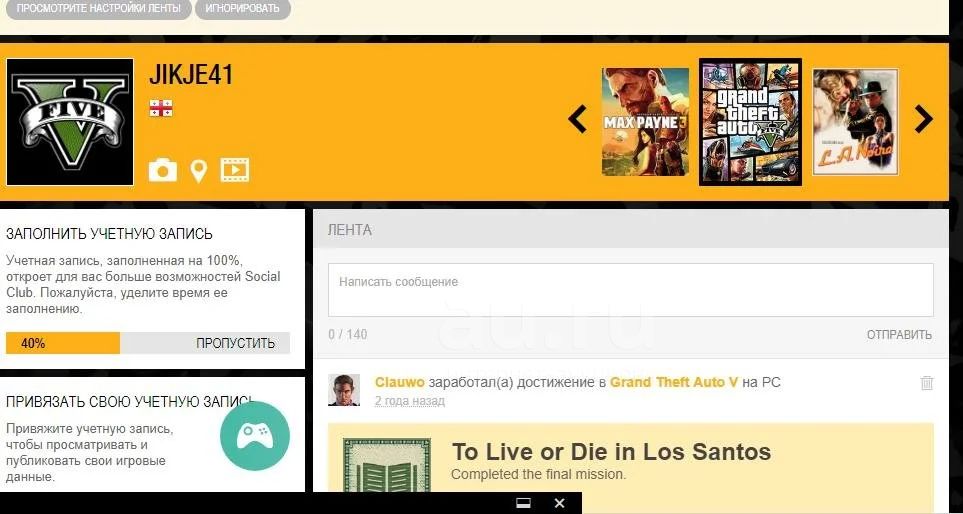This screenshot has width=963, height=514.
Task: Select the L.A. Noire cover
Action: [856, 122]
